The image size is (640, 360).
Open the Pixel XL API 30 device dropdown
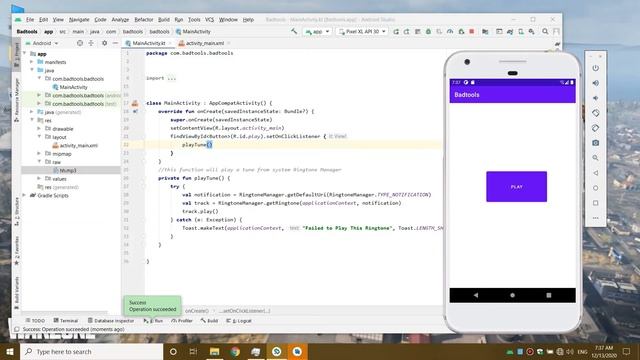pyautogui.click(x=362, y=31)
